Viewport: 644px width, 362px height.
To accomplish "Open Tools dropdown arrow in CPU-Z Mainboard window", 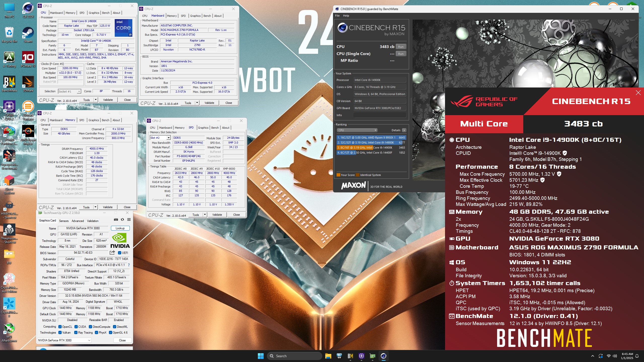I will pos(197,103).
